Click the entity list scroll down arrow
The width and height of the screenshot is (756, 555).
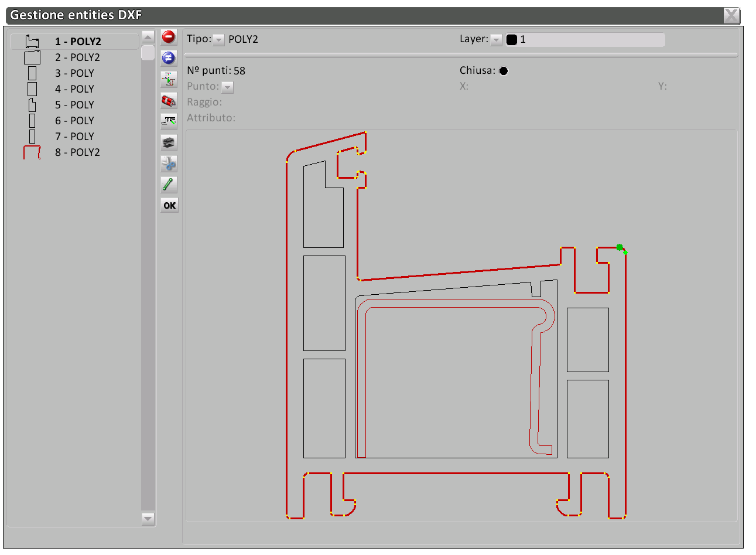[x=148, y=519]
